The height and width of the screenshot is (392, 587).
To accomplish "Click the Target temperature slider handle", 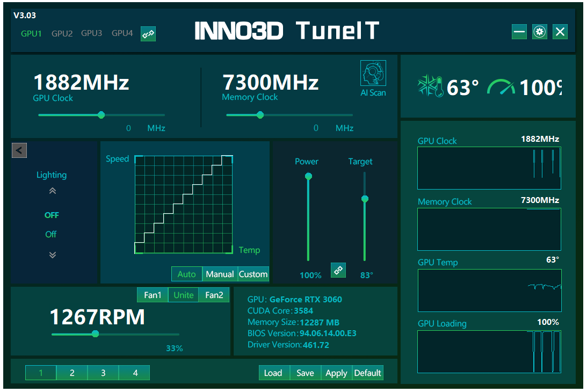I will (x=365, y=199).
